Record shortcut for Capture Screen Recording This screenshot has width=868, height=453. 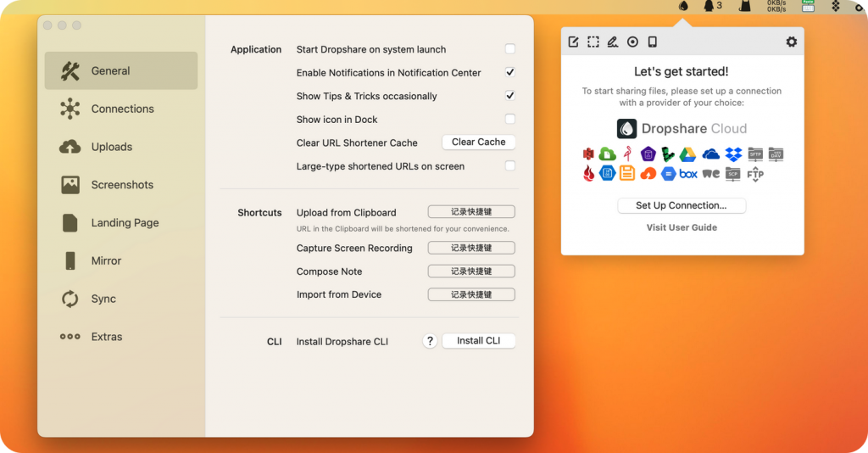[471, 248]
